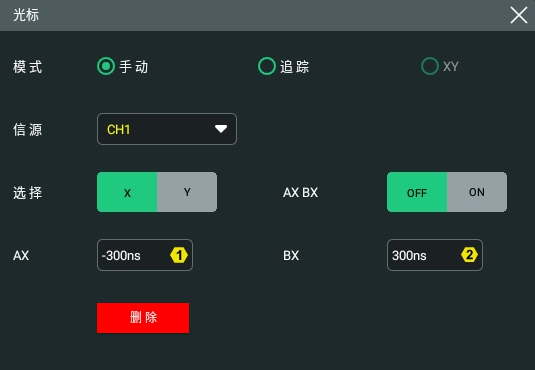The image size is (535, 370).
Task: Select 追踪 track mode radio button
Action: click(x=267, y=66)
